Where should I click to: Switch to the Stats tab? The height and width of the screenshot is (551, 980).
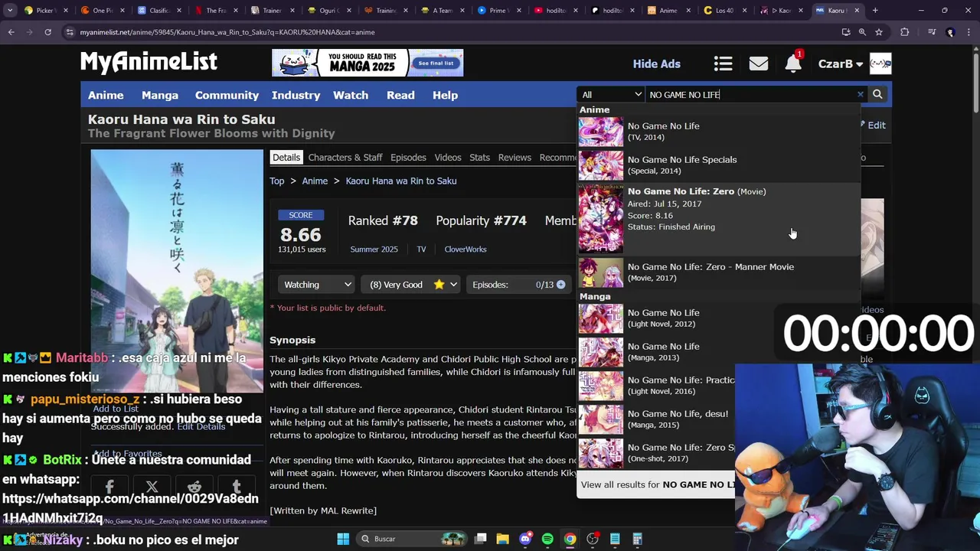tap(479, 158)
